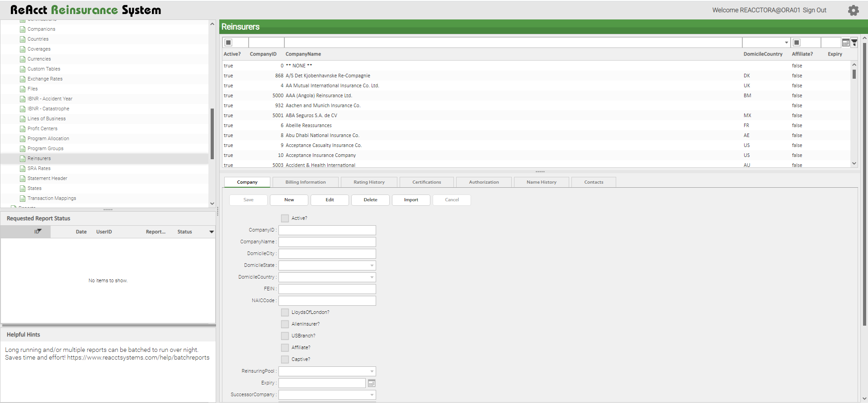Switch to the Billing Information tab
The width and height of the screenshot is (868, 403).
pyautogui.click(x=305, y=182)
